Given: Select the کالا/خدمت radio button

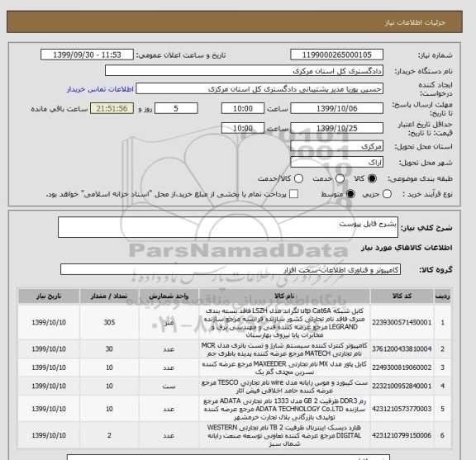Looking at the screenshot, I should [298, 178].
